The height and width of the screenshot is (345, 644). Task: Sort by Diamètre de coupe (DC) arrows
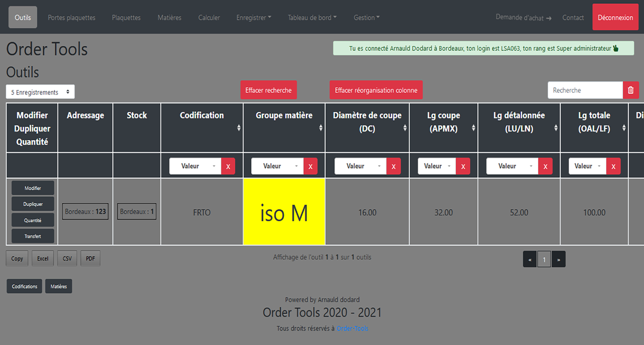(405, 128)
